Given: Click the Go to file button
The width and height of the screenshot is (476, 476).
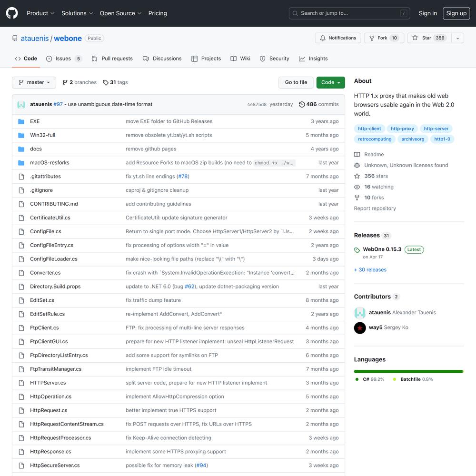Looking at the screenshot, I should coord(296,82).
